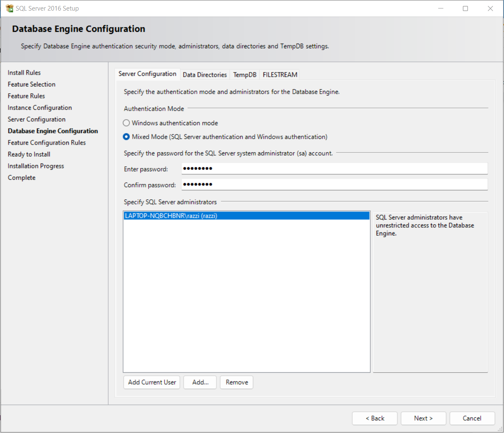Viewport: 504px width, 433px height.
Task: Click Instance Configuration in the step list
Action: click(x=40, y=108)
